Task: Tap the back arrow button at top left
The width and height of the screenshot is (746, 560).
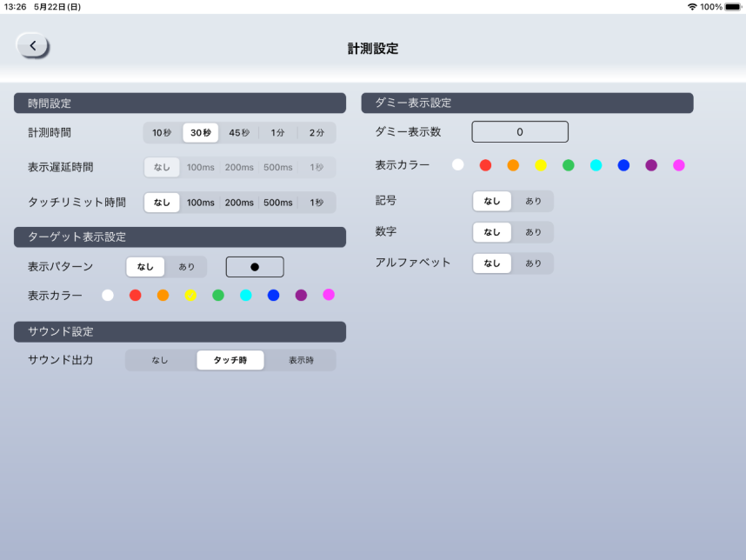Action: pos(32,44)
